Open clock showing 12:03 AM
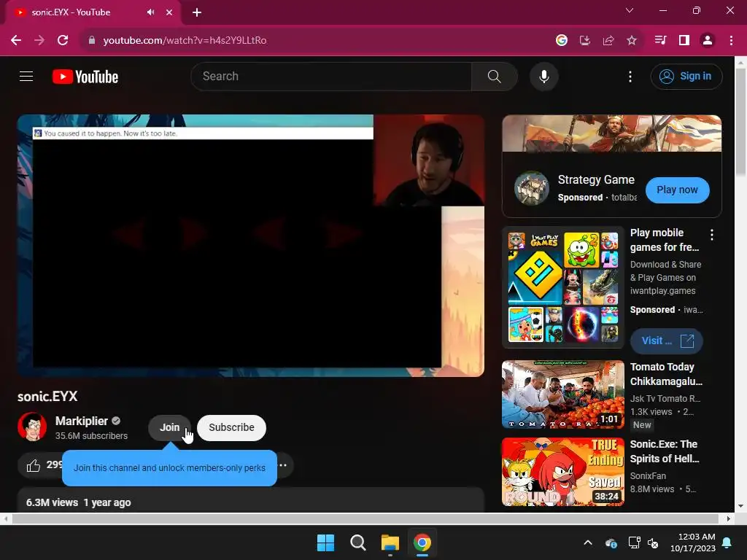Viewport: 747px width, 560px height. (693, 542)
